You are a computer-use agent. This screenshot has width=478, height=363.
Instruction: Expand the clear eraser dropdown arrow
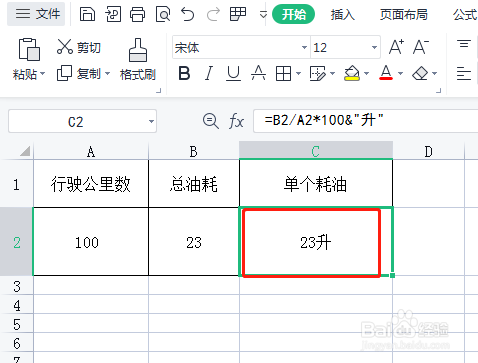[x=435, y=73]
